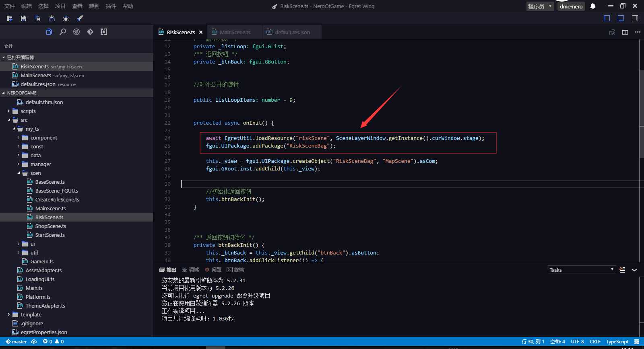The width and height of the screenshot is (644, 349).
Task: Open the fifth sidebar view icon with bracket square
Action: pos(104,32)
